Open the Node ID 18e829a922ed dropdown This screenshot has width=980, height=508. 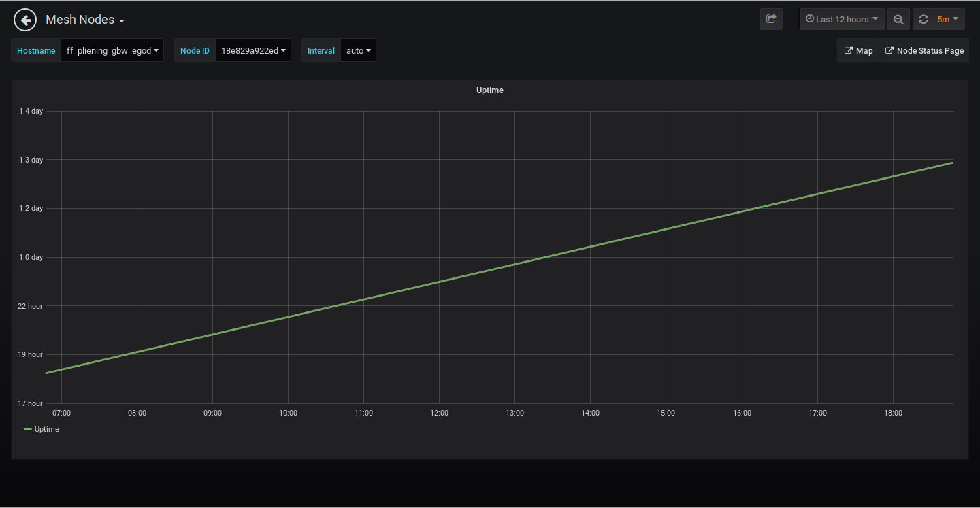252,50
